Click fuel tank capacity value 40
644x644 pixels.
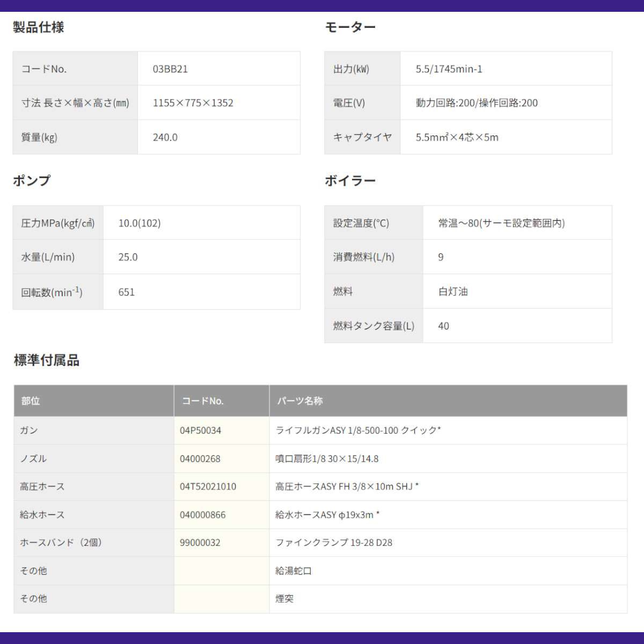pos(443,326)
